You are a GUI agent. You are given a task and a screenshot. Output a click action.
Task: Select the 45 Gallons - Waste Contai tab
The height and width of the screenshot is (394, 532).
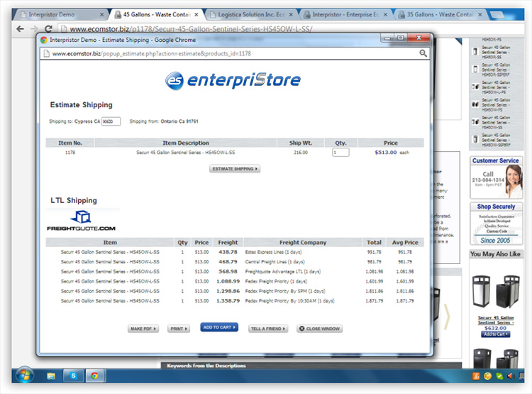tap(156, 15)
